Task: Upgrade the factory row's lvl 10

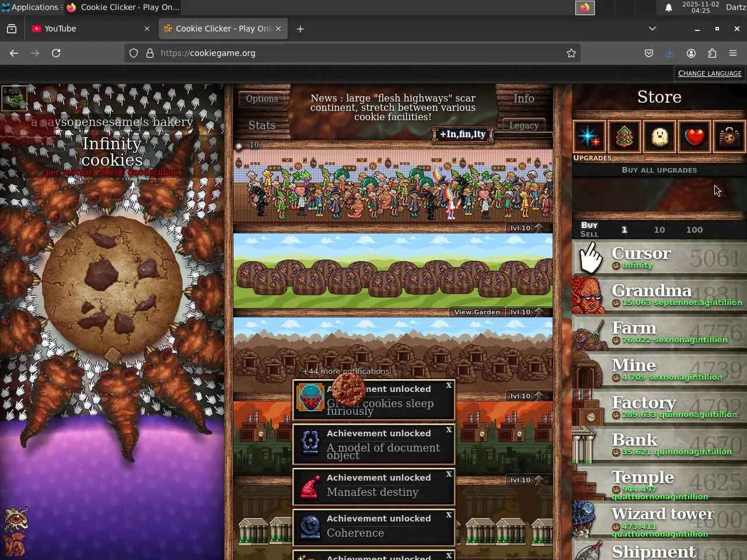Action: pyautogui.click(x=526, y=480)
